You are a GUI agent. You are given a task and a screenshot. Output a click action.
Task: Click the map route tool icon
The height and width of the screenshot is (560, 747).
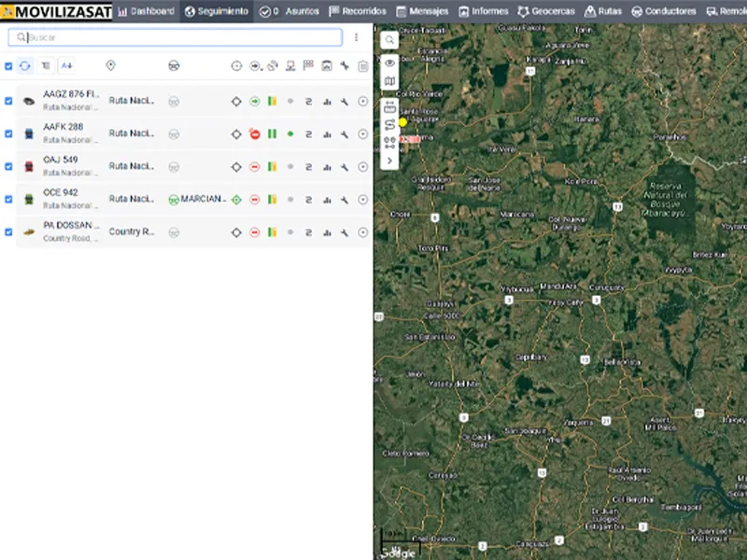tap(389, 125)
